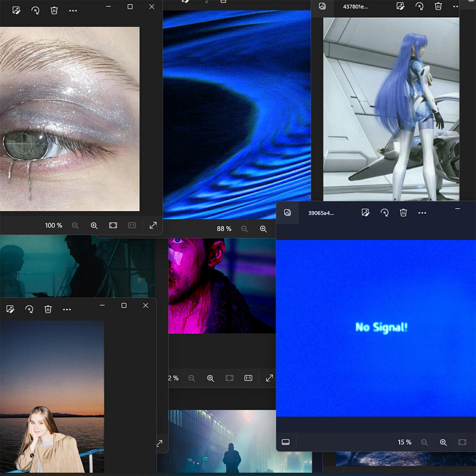Zoom in on the 15 % No Signal window
Viewport: 476px width, 476px height.
point(443,442)
